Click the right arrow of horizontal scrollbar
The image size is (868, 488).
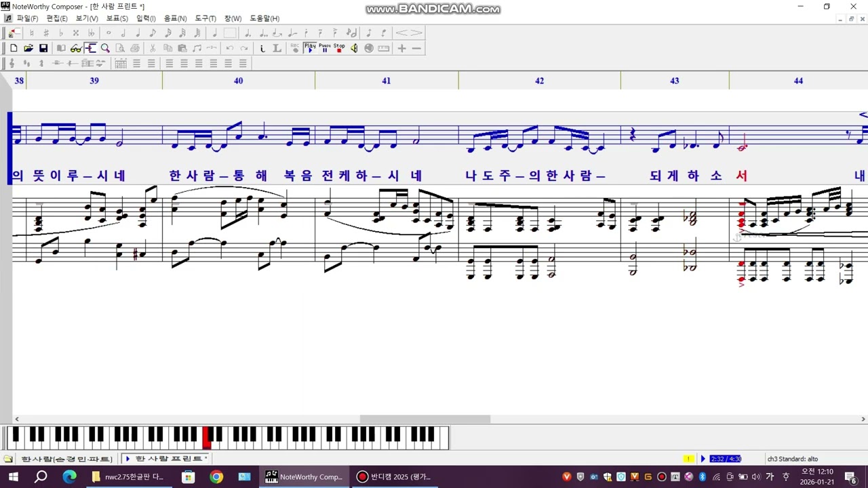click(x=863, y=420)
